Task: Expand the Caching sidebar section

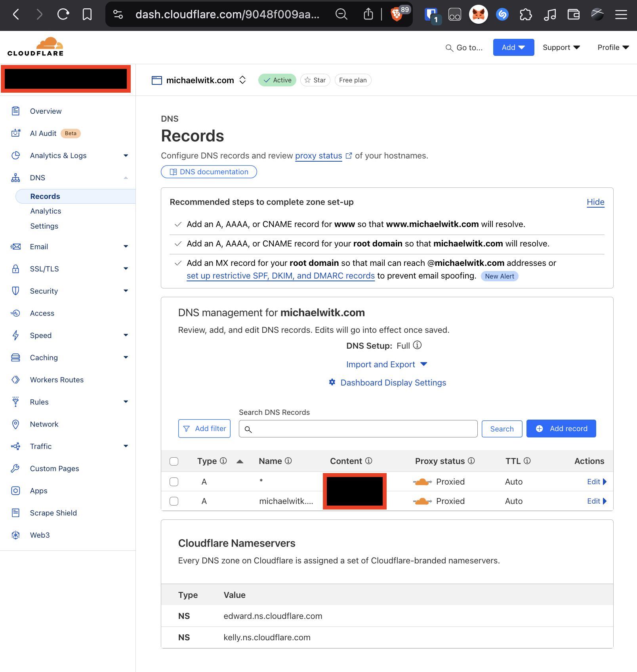Action: point(126,358)
